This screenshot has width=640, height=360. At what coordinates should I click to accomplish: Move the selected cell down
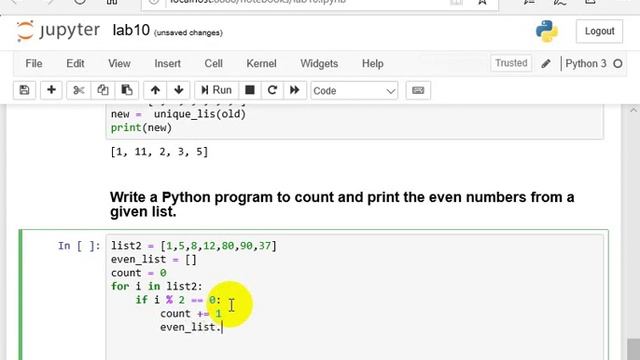pyautogui.click(x=178, y=90)
